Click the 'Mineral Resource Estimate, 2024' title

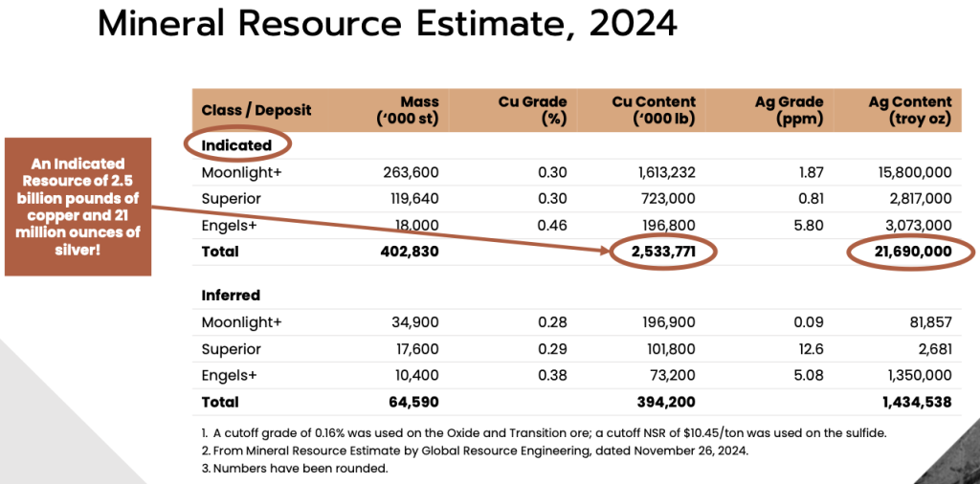click(x=388, y=25)
